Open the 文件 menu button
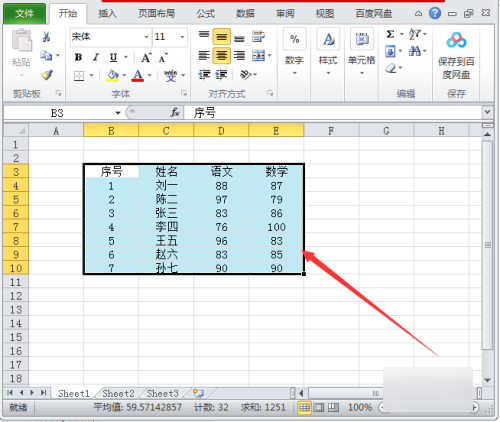This screenshot has width=500, height=422. [24, 14]
